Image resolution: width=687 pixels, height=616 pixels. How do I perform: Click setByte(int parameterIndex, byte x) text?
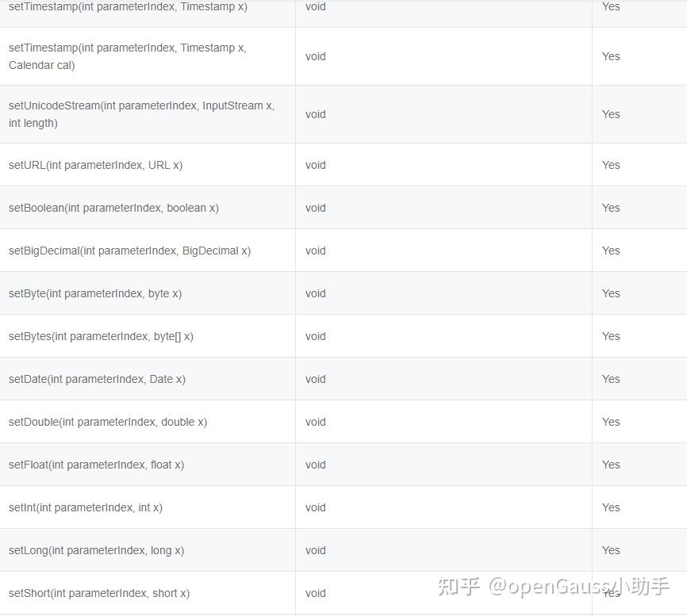tap(95, 293)
